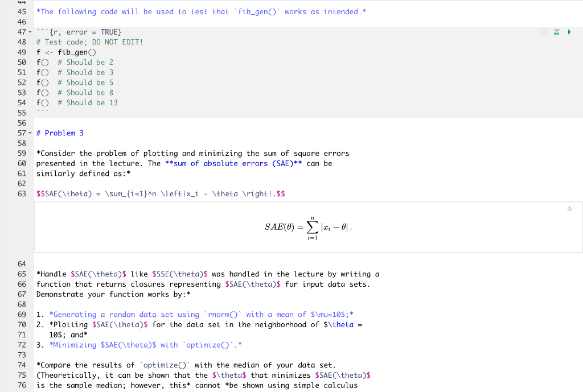Run all chunks above the test chunk
The image size is (583, 392).
(x=556, y=32)
